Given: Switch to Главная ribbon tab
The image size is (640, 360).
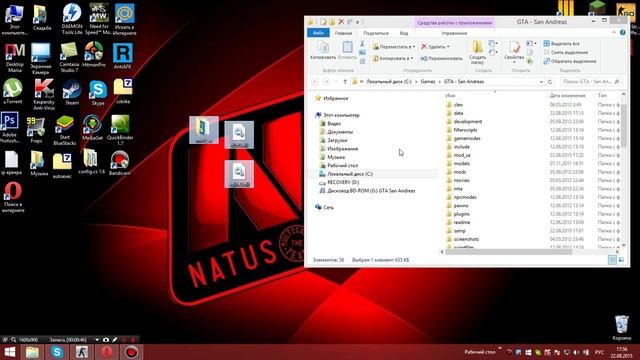Looking at the screenshot, I should coord(343,33).
